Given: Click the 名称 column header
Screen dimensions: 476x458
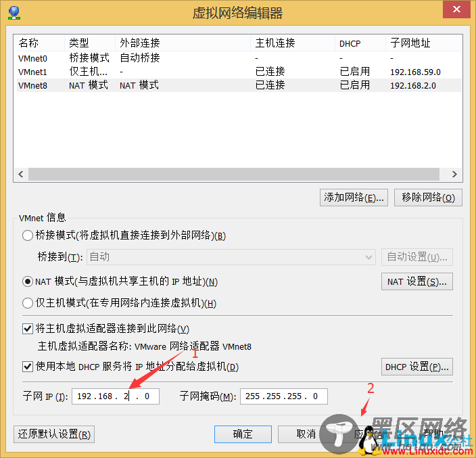Looking at the screenshot, I should [x=39, y=43].
